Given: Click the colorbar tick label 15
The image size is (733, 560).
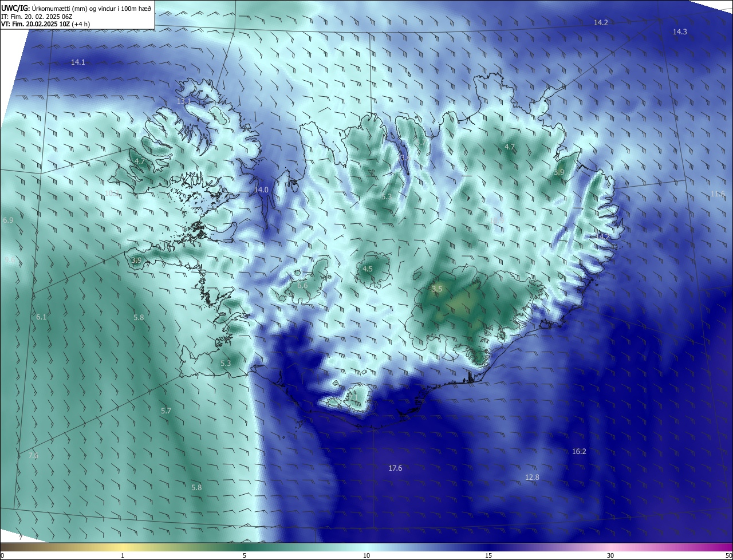Looking at the screenshot, I should (x=488, y=555).
